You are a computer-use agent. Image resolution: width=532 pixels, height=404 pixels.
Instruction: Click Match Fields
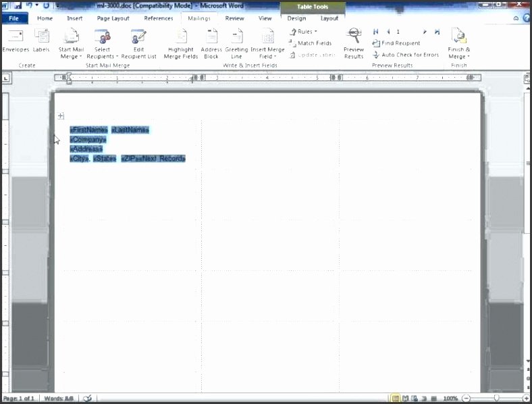[x=310, y=43]
